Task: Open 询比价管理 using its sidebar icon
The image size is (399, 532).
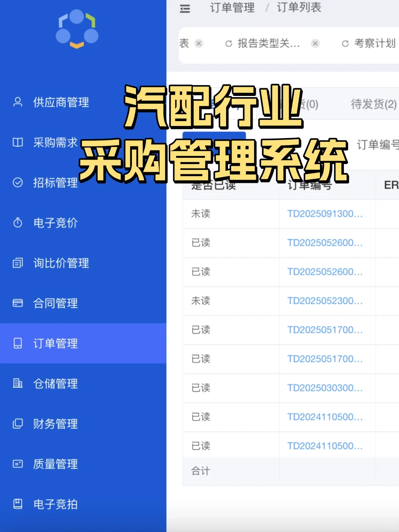Action: tap(17, 263)
